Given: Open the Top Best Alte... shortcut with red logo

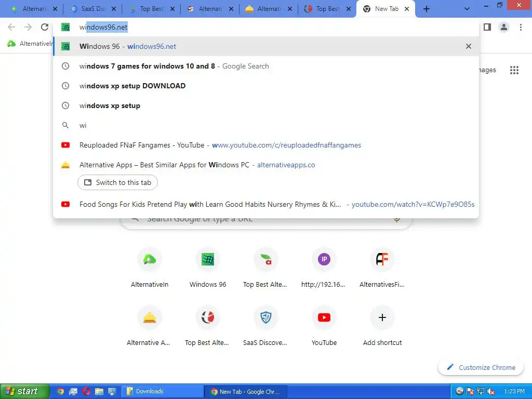Looking at the screenshot, I should (208, 326).
